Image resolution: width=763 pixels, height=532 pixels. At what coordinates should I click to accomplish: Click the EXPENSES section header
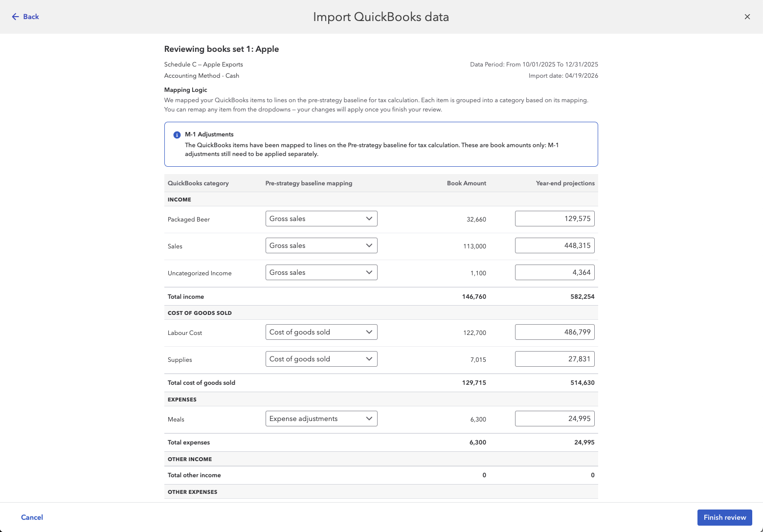tap(182, 399)
